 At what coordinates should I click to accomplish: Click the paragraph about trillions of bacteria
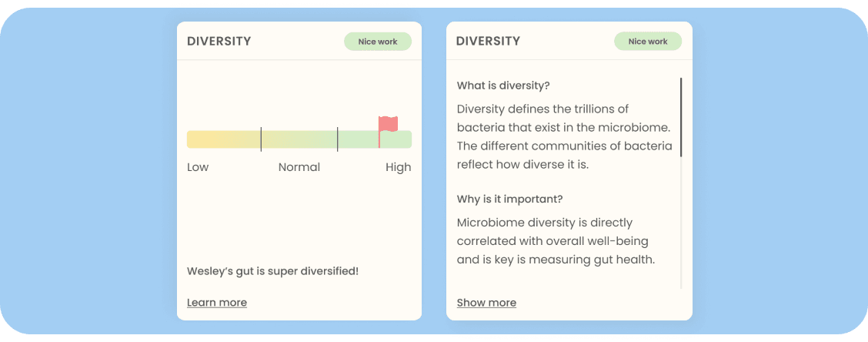pyautogui.click(x=564, y=136)
